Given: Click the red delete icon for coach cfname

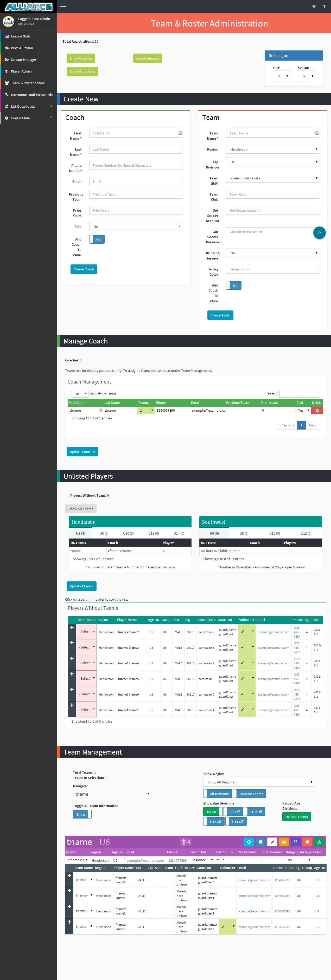Looking at the screenshot, I should point(317,411).
